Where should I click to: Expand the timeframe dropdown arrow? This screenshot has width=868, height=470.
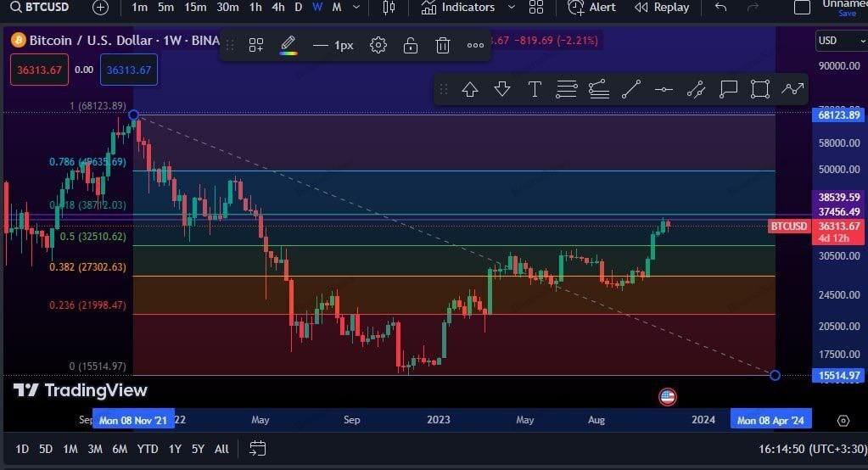(356, 7)
